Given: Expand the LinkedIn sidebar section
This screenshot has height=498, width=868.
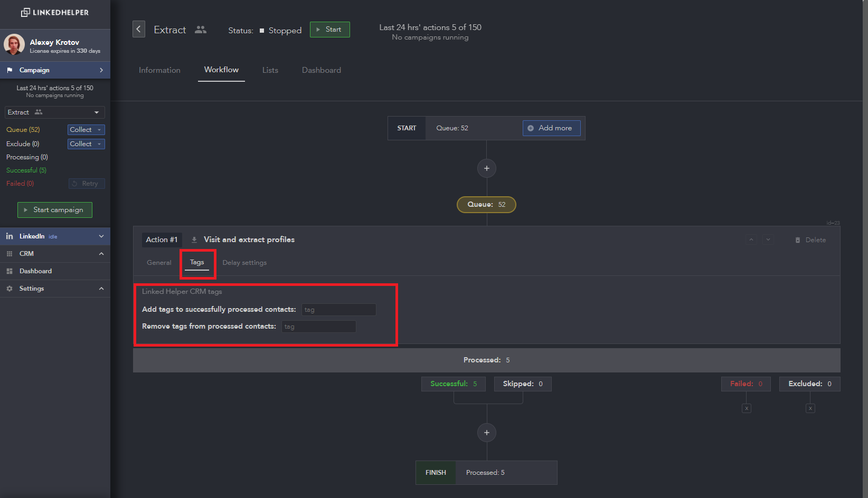Looking at the screenshot, I should click(x=55, y=236).
